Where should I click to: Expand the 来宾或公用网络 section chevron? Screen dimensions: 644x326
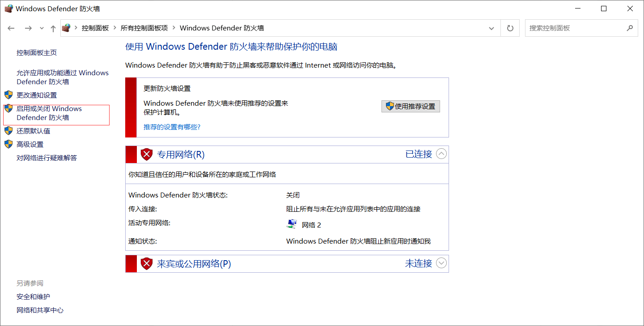[441, 263]
